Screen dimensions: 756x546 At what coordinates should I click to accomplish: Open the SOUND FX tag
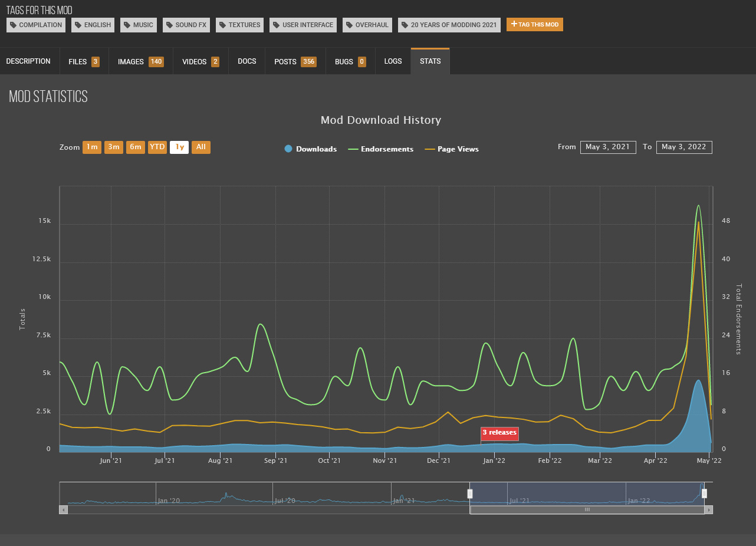click(x=186, y=25)
